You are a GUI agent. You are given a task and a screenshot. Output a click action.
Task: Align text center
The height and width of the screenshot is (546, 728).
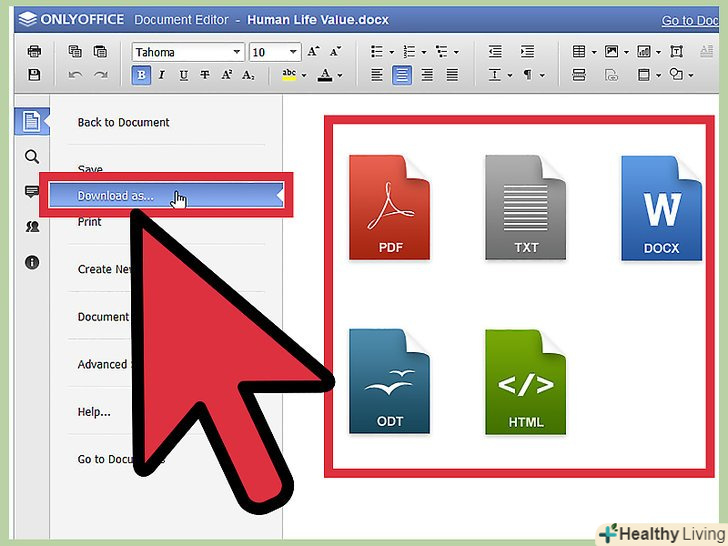pyautogui.click(x=402, y=75)
